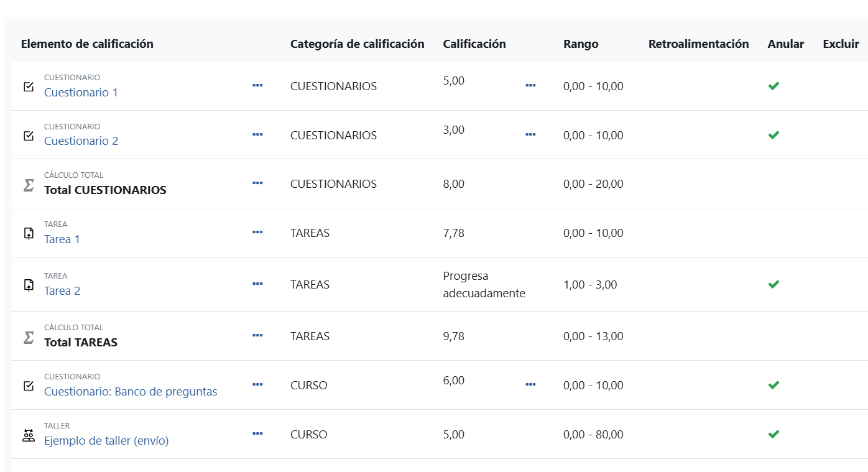Click the 1,00 - 3,00 range cell
Screen dimensions: 868x472
[590, 285]
